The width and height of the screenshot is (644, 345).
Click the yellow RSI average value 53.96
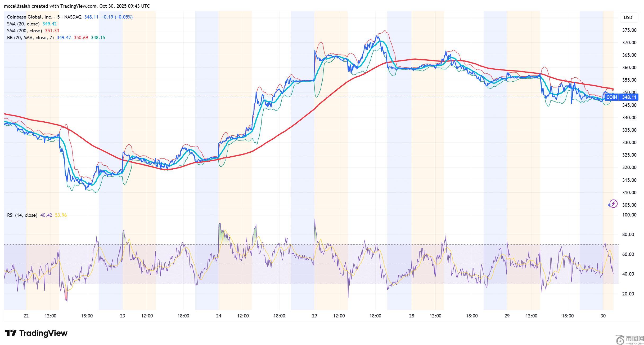point(61,215)
